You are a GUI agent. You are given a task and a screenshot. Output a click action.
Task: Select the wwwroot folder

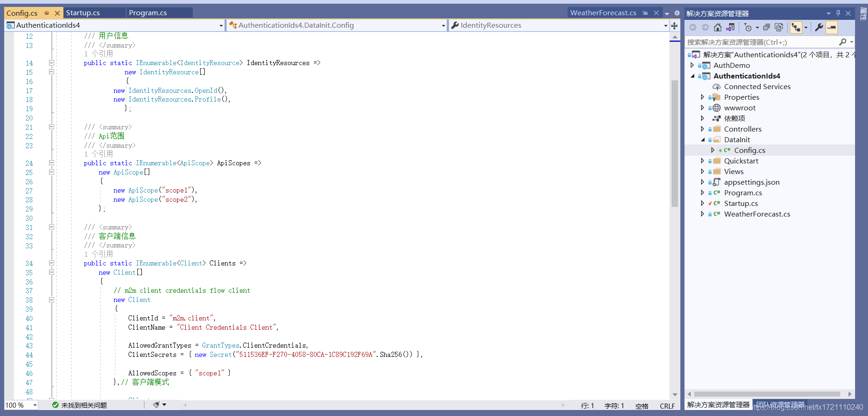point(740,108)
